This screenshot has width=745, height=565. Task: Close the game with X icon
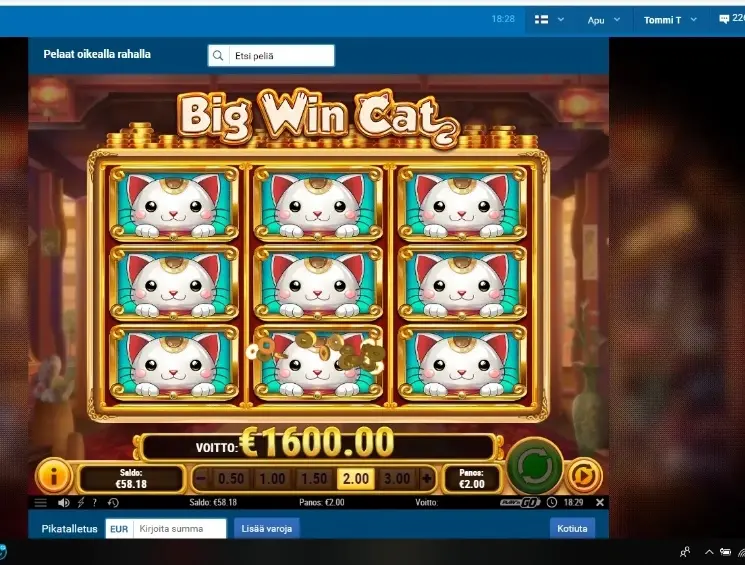pos(600,502)
